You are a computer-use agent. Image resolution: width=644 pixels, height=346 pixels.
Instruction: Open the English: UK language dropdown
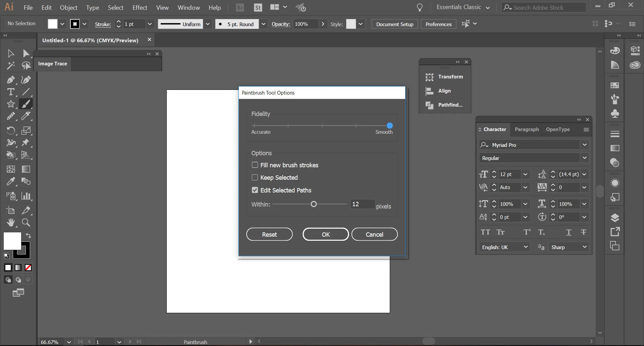(x=504, y=247)
